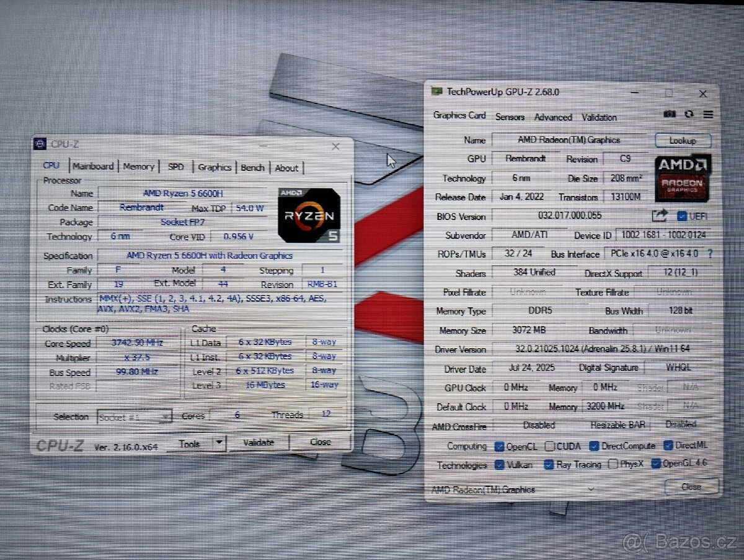Open the Tools dropdown arrow in CPU-Z
Screen dimensions: 744x560
coord(219,442)
